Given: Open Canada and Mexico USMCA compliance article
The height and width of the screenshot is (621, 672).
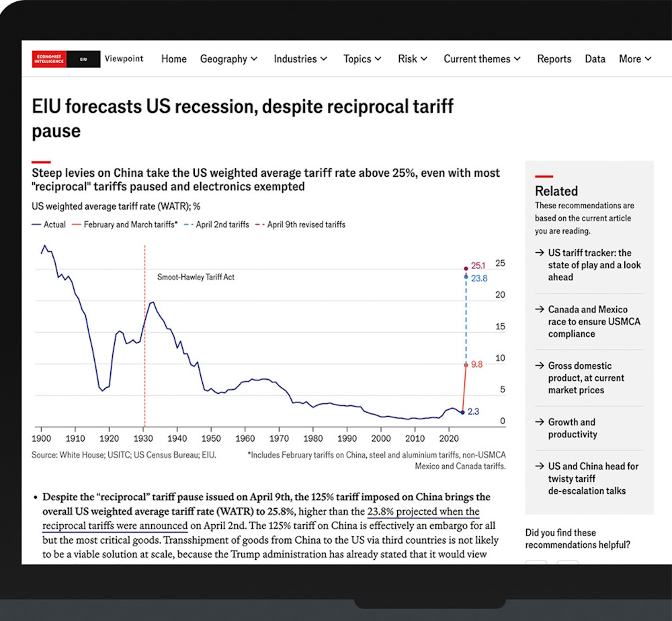Looking at the screenshot, I should [595, 321].
